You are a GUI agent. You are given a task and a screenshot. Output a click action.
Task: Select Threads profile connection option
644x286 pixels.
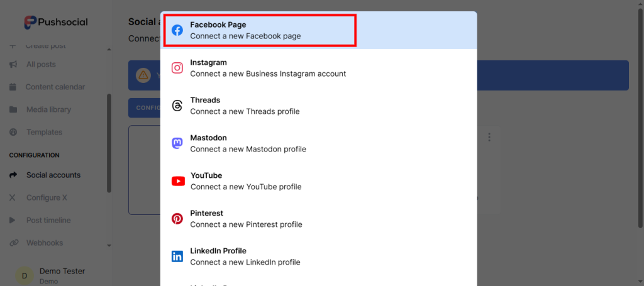[x=319, y=106]
